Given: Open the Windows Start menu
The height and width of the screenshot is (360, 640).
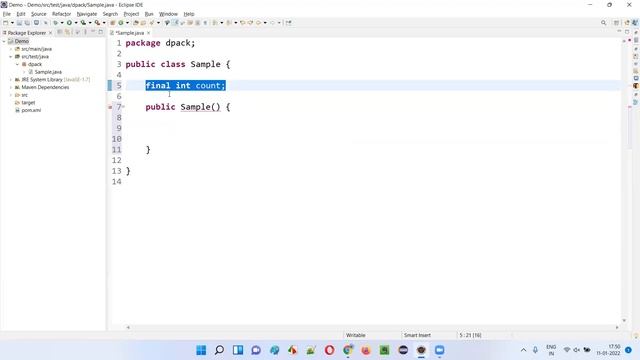Looking at the screenshot, I should click(201, 350).
